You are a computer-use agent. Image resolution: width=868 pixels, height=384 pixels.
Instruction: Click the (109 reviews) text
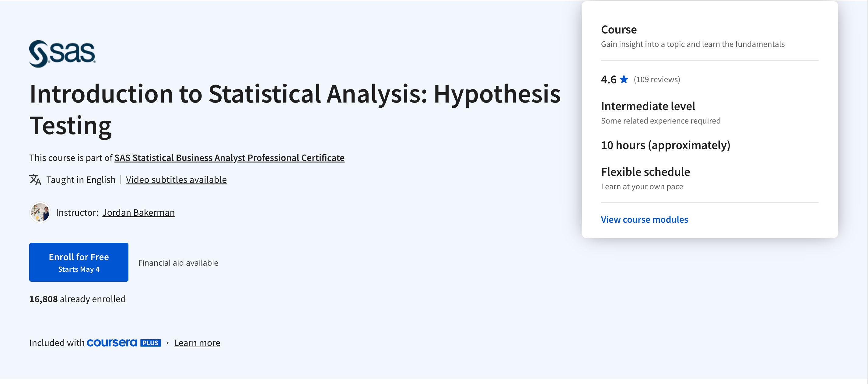coord(657,79)
